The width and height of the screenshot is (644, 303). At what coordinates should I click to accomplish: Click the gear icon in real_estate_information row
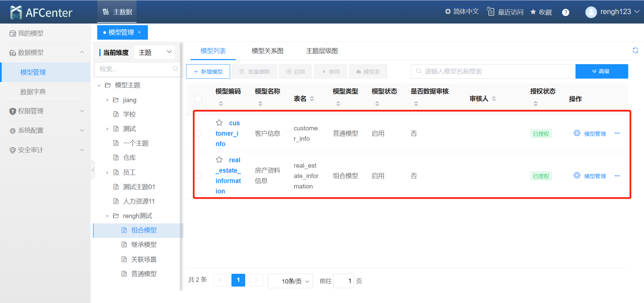point(577,175)
